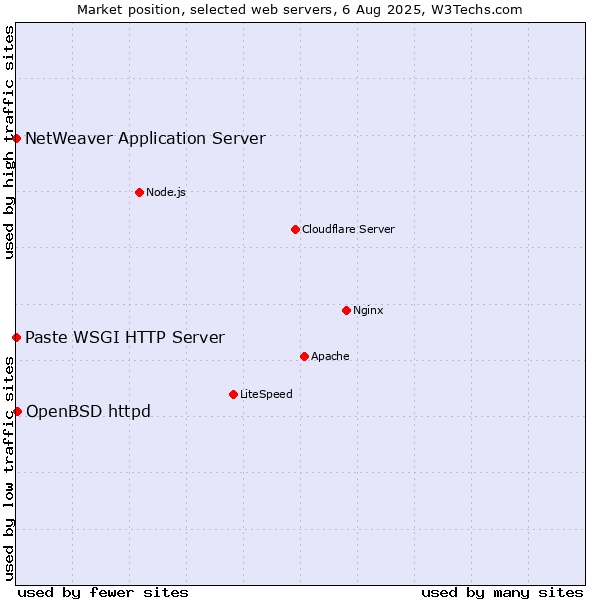The width and height of the screenshot is (600, 600).
Task: Click 'used by low traffic sites' axis label
Action: tap(9, 469)
